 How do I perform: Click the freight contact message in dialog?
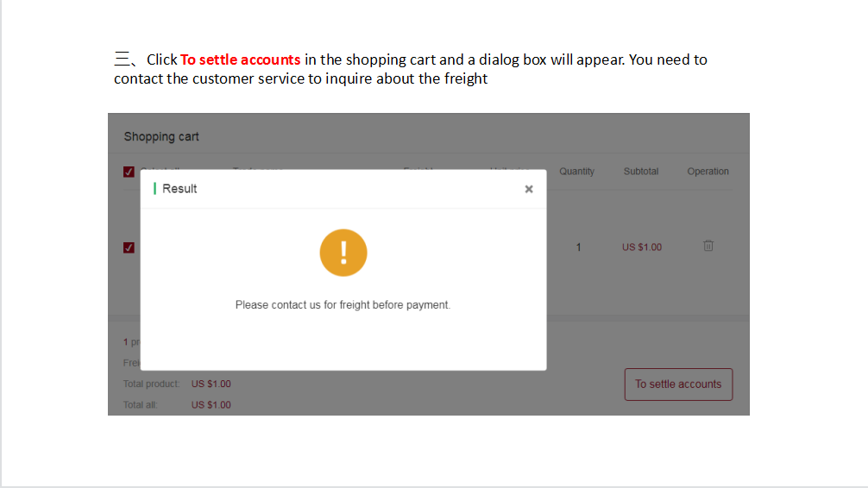click(x=343, y=305)
